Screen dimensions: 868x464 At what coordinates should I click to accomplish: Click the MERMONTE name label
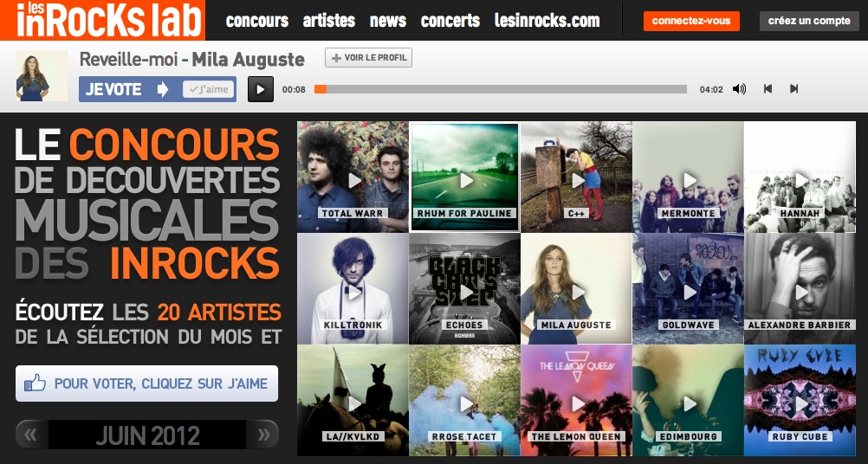688,213
